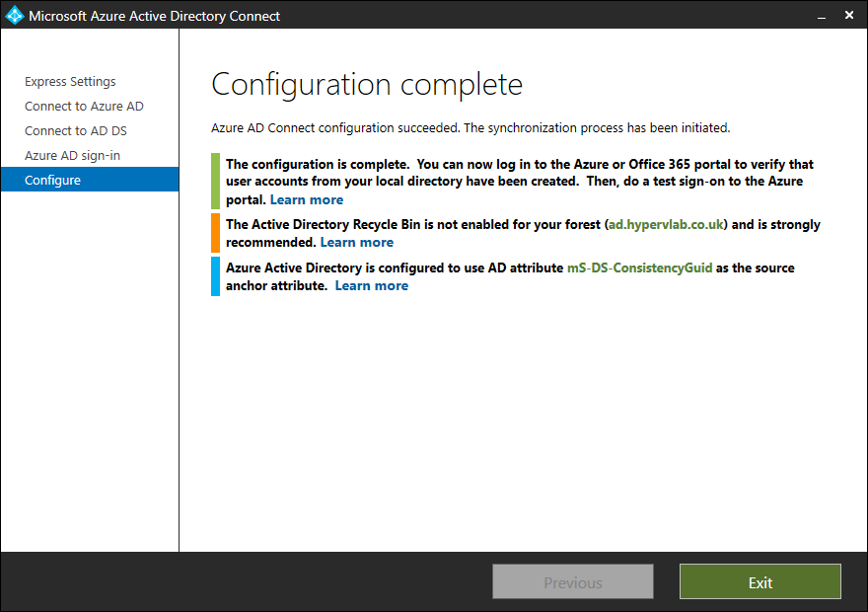The height and width of the screenshot is (612, 868).
Task: Minimize the Azure AD Connect window
Action: click(x=822, y=16)
